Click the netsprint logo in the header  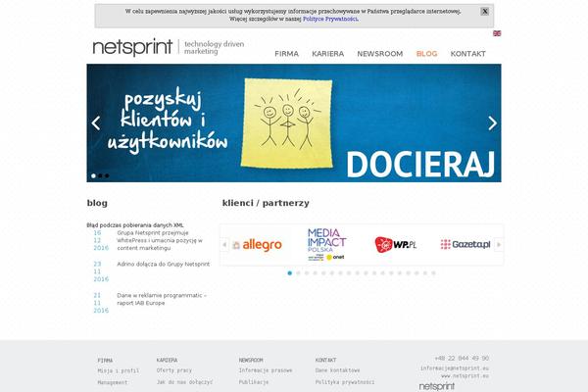tap(132, 47)
